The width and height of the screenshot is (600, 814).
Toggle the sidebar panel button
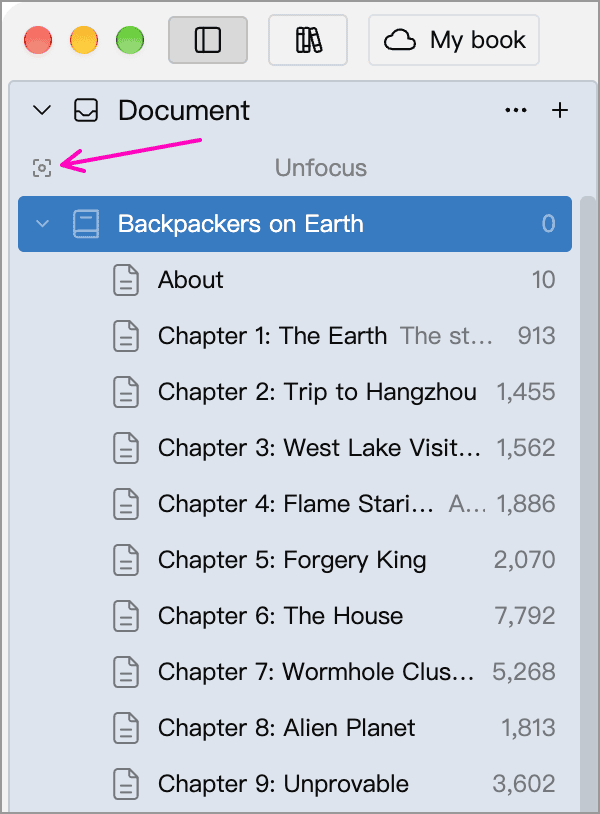pyautogui.click(x=208, y=40)
